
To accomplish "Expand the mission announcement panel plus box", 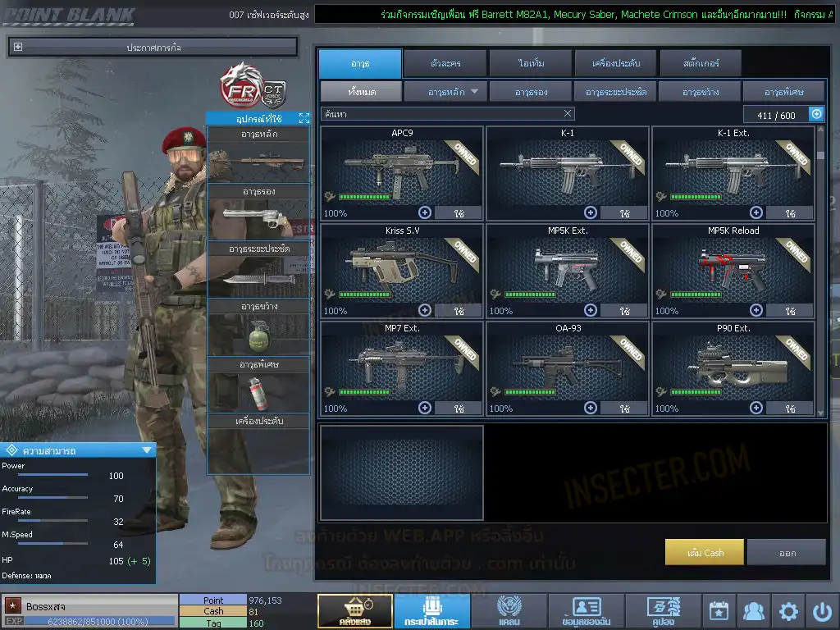I will coord(18,48).
